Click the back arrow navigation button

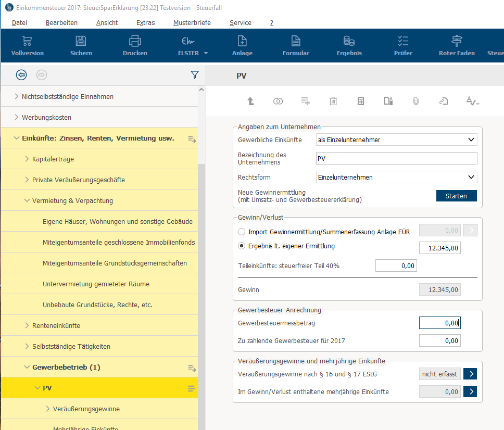21,75
